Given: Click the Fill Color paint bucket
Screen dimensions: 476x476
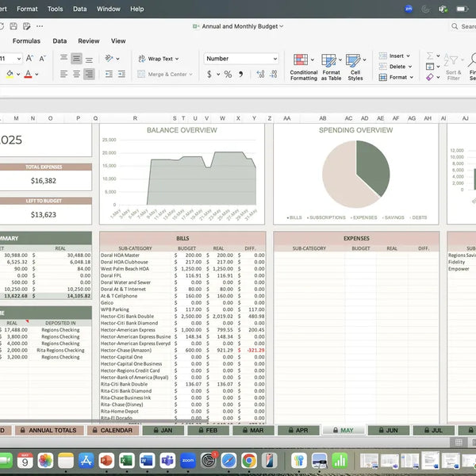Looking at the screenshot, I should [10, 74].
